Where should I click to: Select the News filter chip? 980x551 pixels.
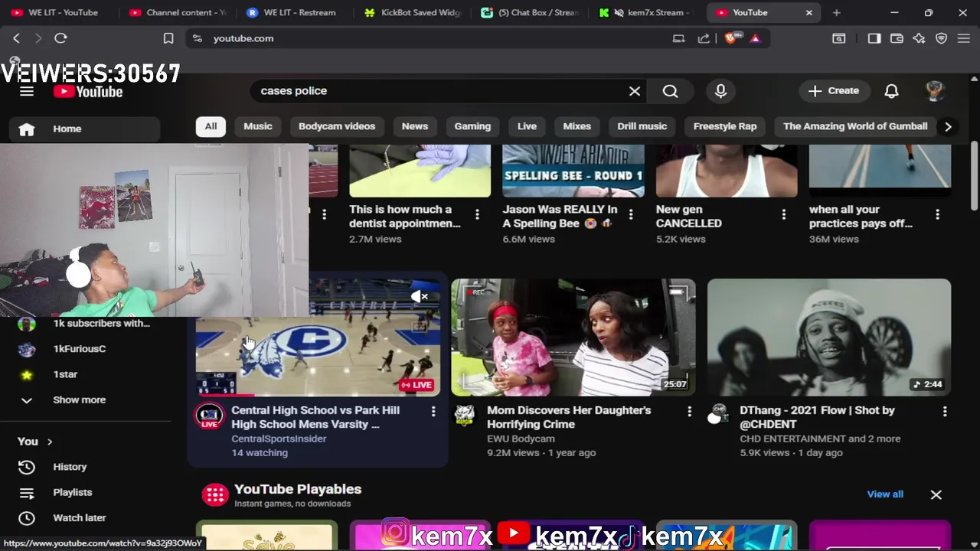click(x=415, y=126)
